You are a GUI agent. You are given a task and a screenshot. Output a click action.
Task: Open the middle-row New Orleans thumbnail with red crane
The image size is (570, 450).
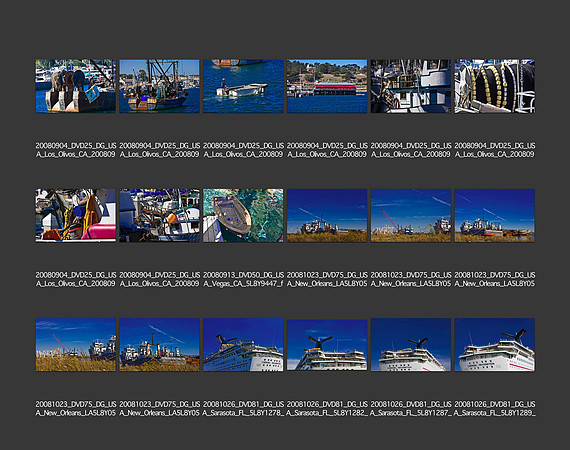[411, 215]
